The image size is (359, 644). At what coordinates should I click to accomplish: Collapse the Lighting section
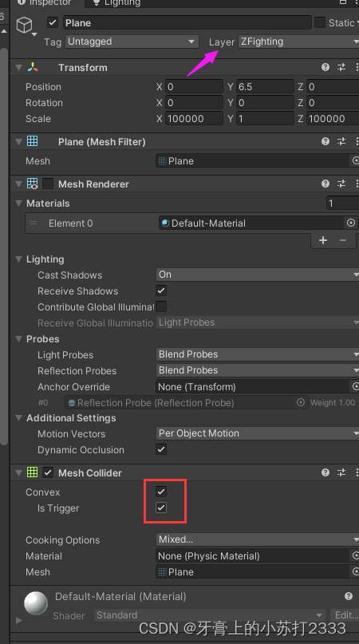tap(19, 259)
